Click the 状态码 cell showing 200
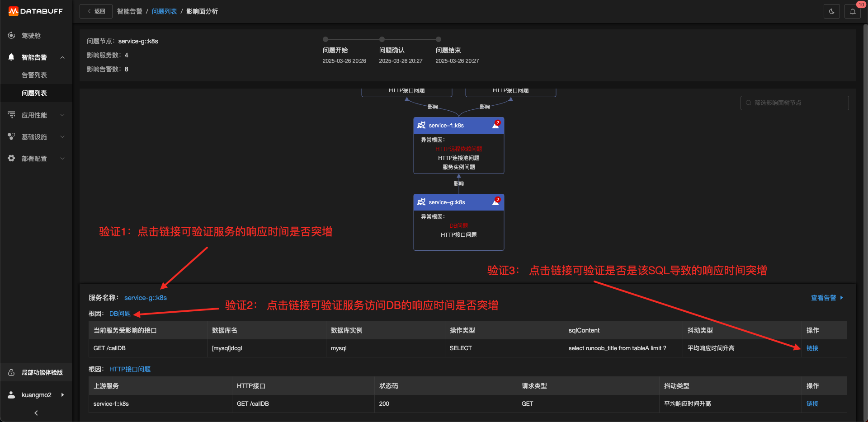The height and width of the screenshot is (422, 868). 445,403
